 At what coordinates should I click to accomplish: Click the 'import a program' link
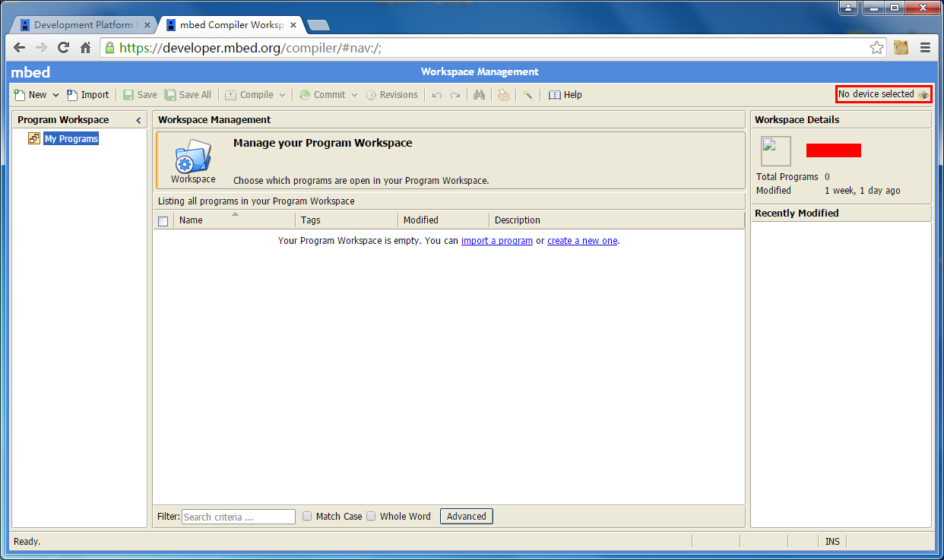pyautogui.click(x=496, y=241)
